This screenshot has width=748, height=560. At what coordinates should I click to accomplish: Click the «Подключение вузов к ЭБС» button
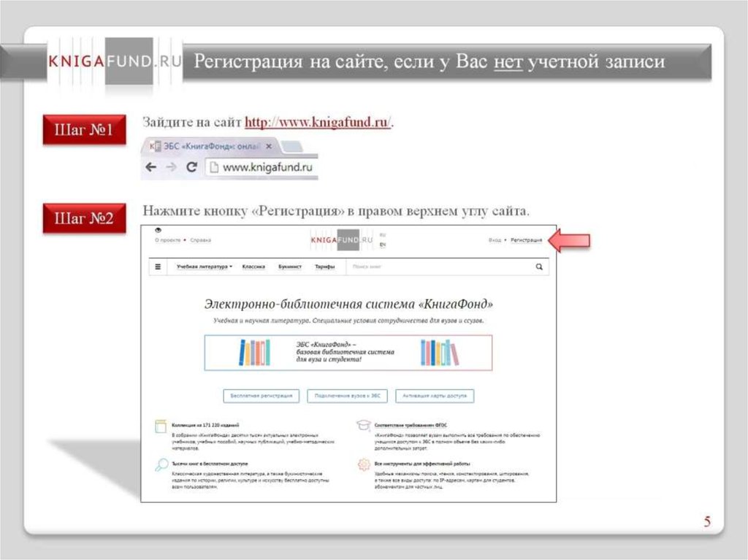(347, 396)
